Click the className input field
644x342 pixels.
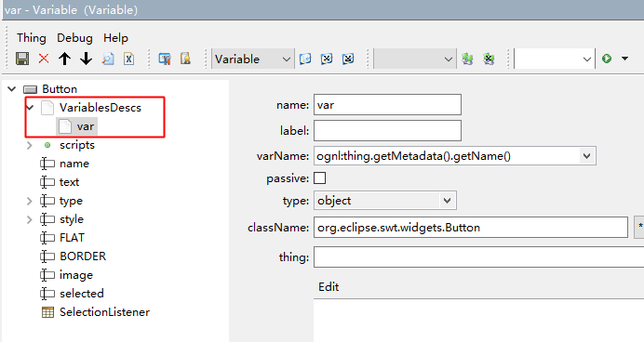coord(471,227)
